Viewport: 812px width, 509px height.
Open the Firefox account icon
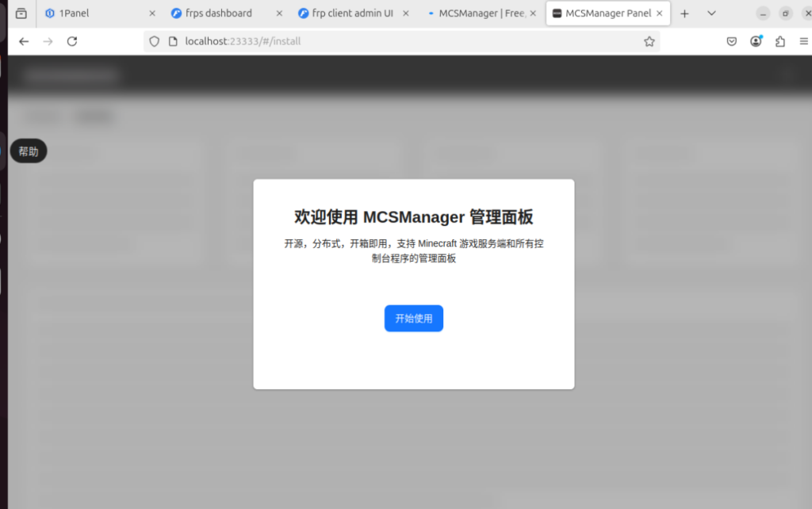pos(756,41)
